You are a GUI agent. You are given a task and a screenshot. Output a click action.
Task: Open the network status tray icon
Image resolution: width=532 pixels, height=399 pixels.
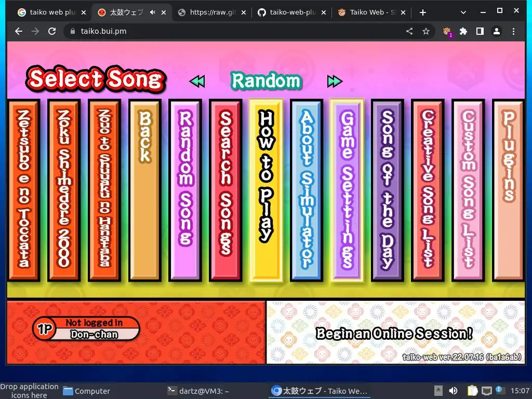click(486, 391)
